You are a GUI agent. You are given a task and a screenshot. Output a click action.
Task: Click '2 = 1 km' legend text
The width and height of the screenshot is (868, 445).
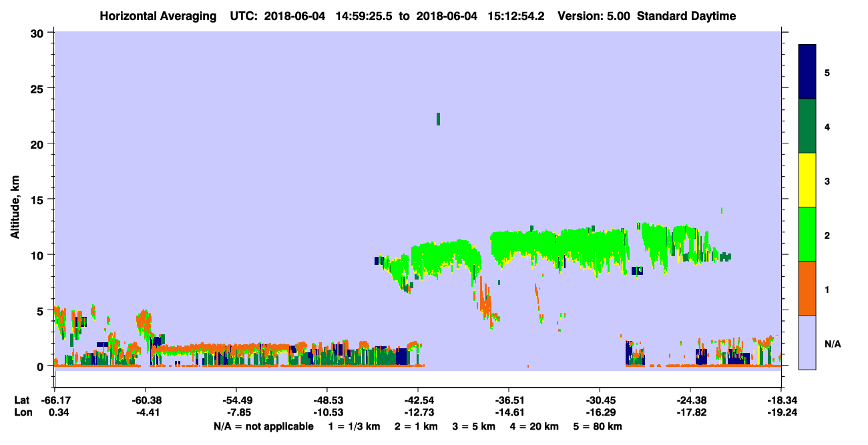tap(415, 426)
